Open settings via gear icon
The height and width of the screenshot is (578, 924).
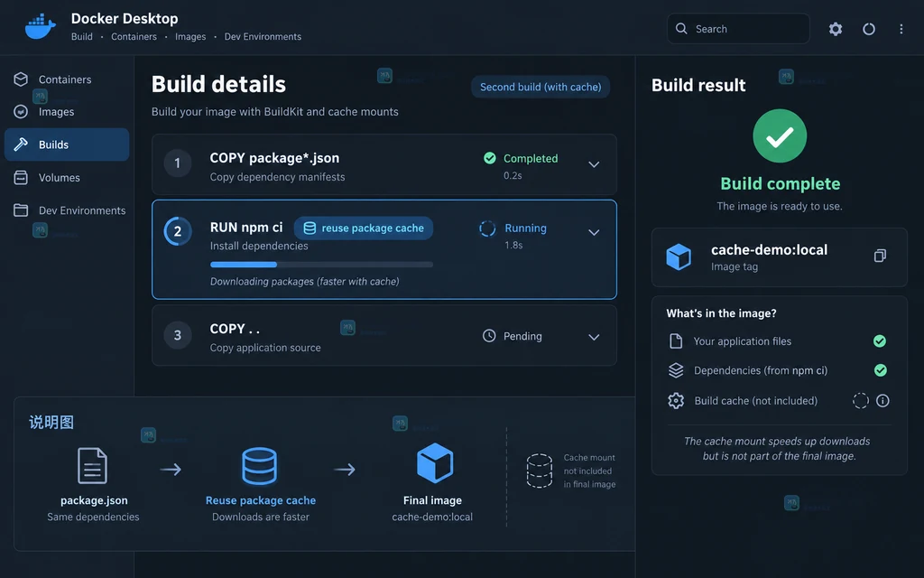click(835, 29)
